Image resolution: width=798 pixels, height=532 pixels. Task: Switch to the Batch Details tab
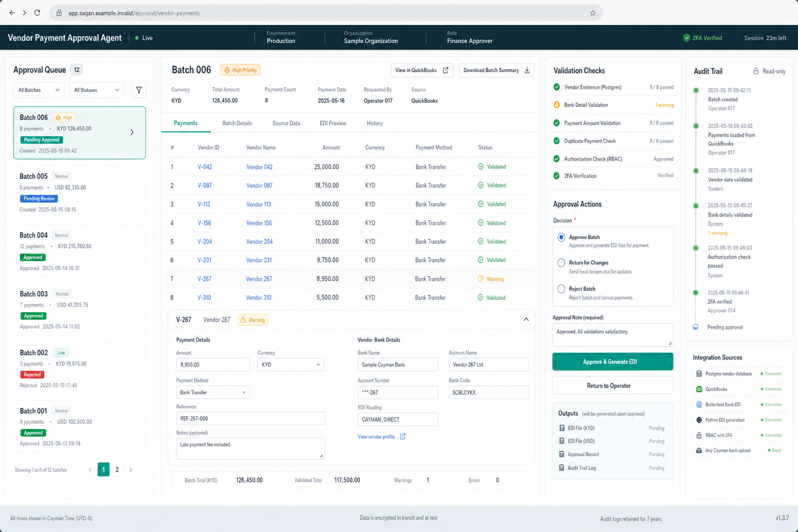(237, 123)
